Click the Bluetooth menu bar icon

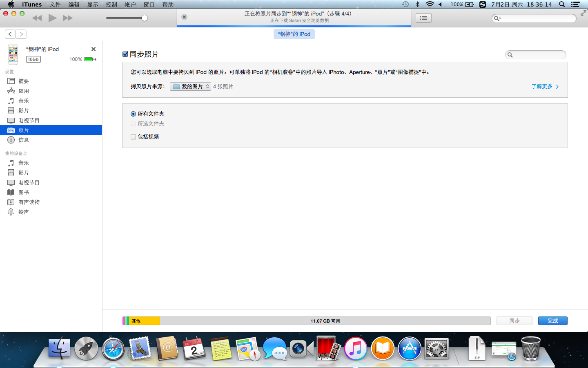pyautogui.click(x=417, y=4)
